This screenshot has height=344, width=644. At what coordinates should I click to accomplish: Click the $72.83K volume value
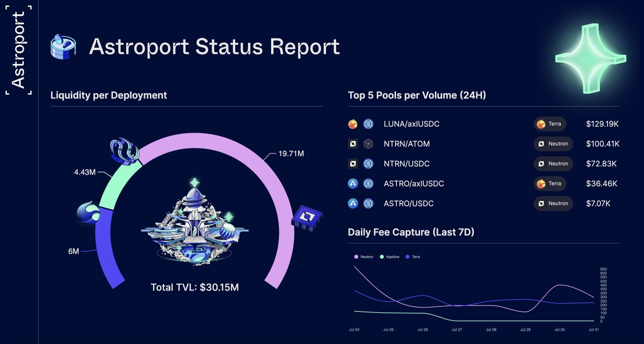[601, 163]
